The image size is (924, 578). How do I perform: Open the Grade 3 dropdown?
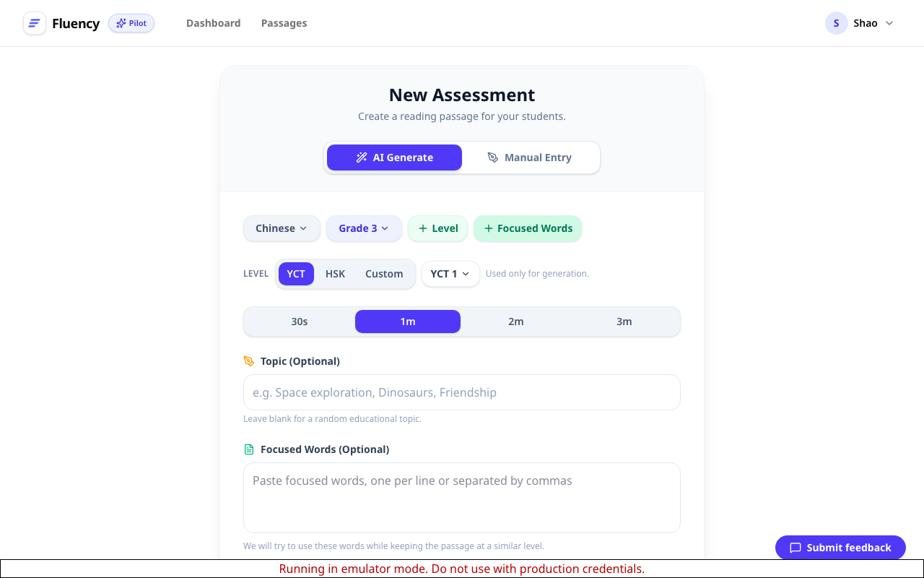point(364,228)
